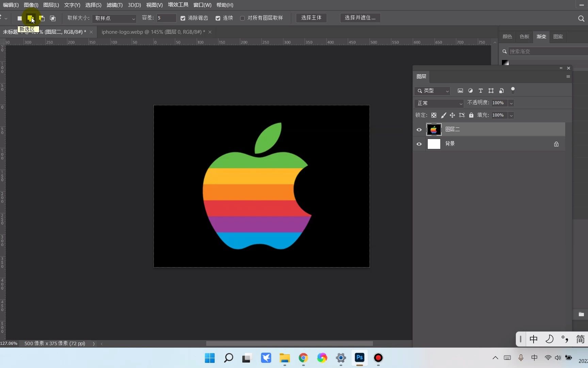Image resolution: width=588 pixels, height=368 pixels.
Task: Open the Layers panel menu
Action: pyautogui.click(x=568, y=76)
